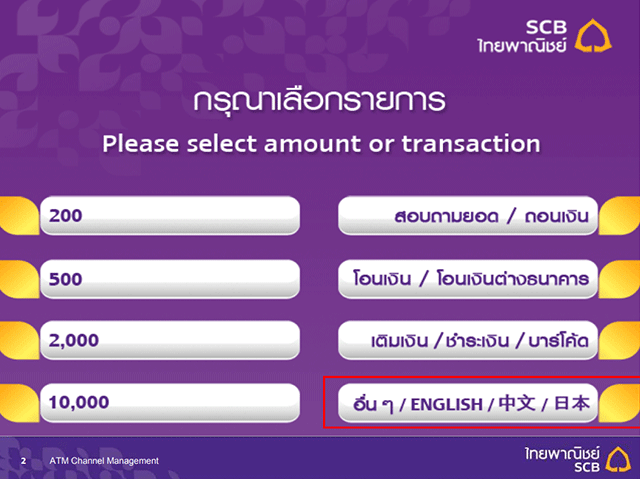640x479 pixels.
Task: Click yellow leaf icon beside 500
Action: click(x=19, y=279)
